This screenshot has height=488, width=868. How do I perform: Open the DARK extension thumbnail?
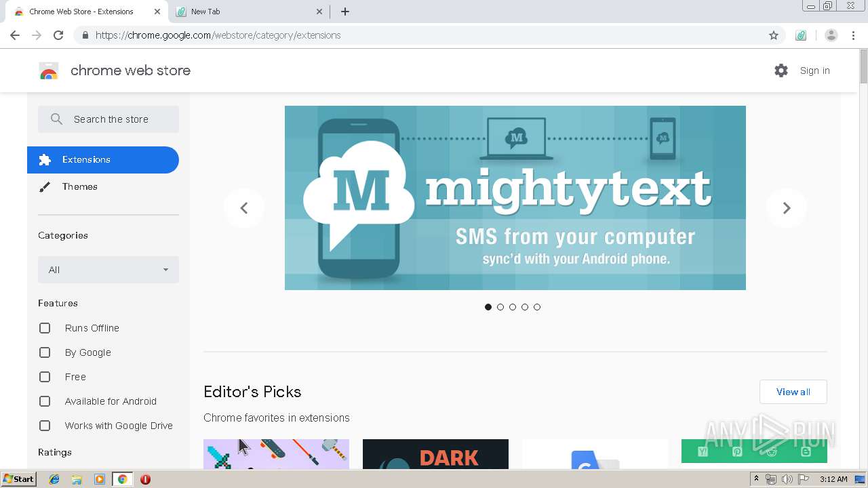[435, 454]
